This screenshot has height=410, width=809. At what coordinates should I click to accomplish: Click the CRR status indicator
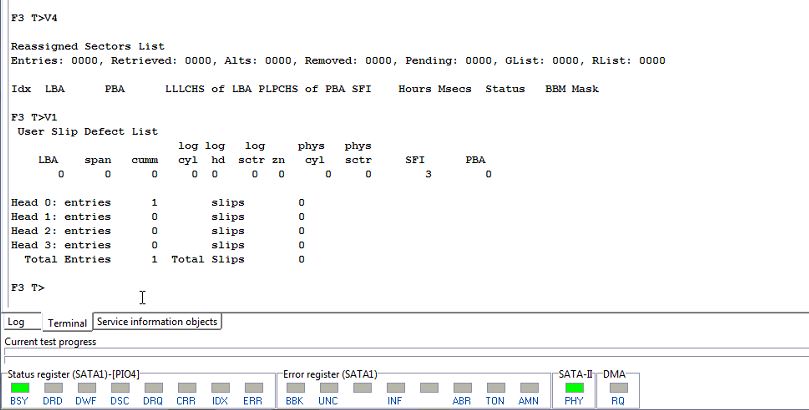(187, 388)
